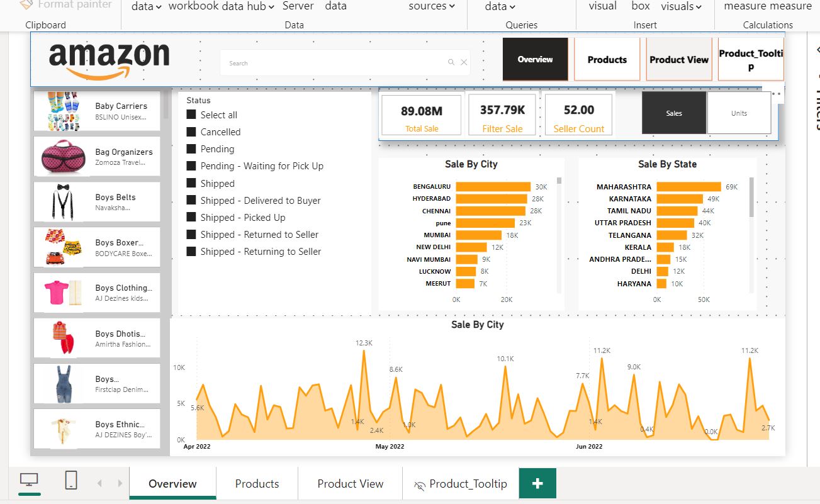Open the Products page tab
This screenshot has height=504, width=820.
tap(257, 483)
